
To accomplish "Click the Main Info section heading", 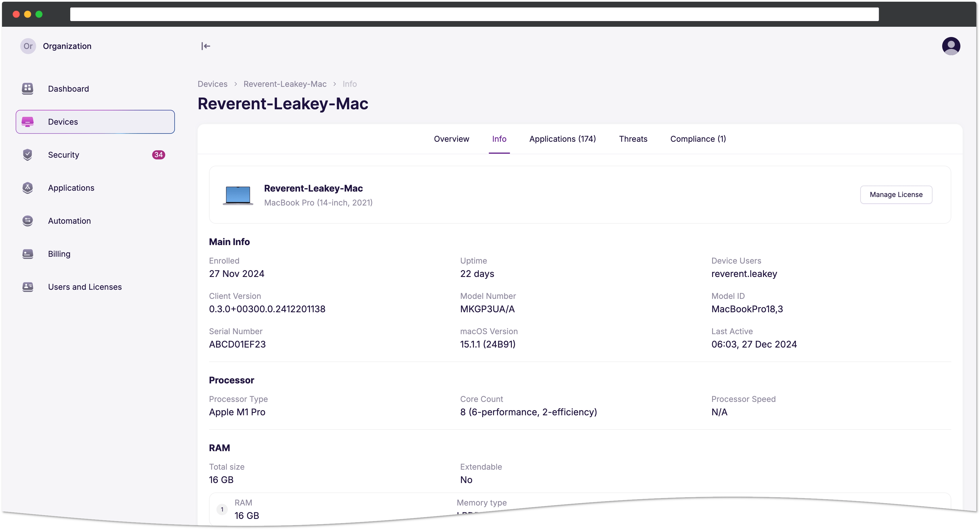I will point(229,242).
